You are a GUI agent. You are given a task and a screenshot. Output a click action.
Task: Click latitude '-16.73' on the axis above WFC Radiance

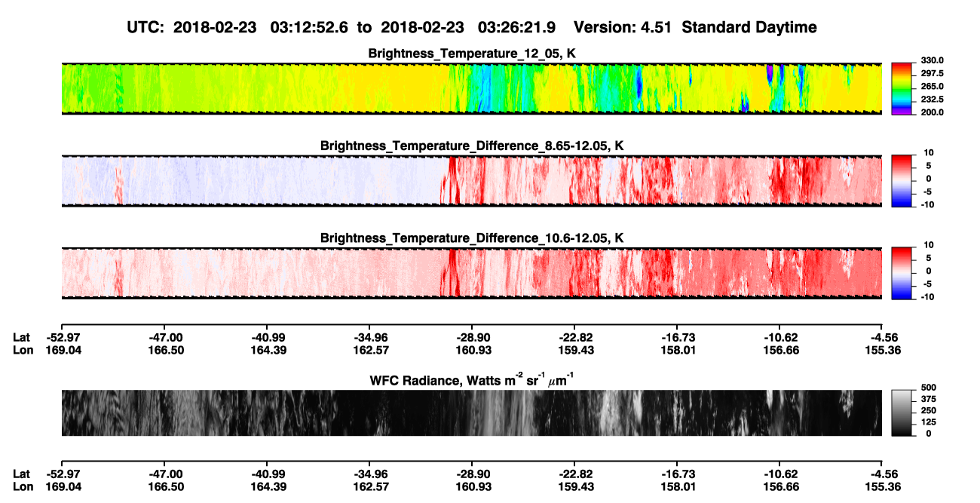[678, 338]
